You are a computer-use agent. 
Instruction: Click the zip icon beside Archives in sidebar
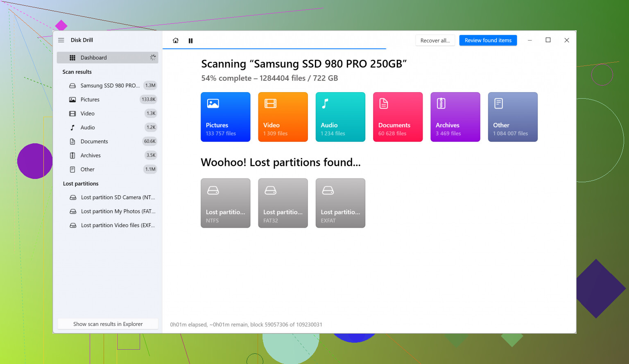(72, 155)
